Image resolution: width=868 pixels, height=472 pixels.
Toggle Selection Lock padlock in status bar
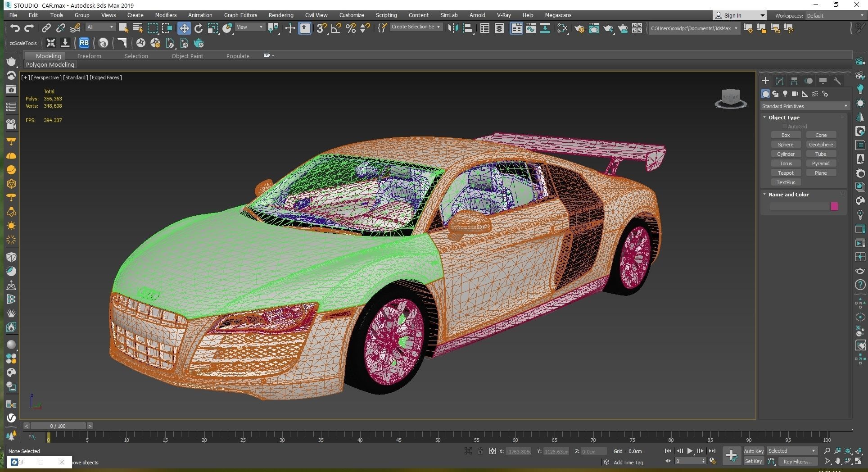coord(480,451)
